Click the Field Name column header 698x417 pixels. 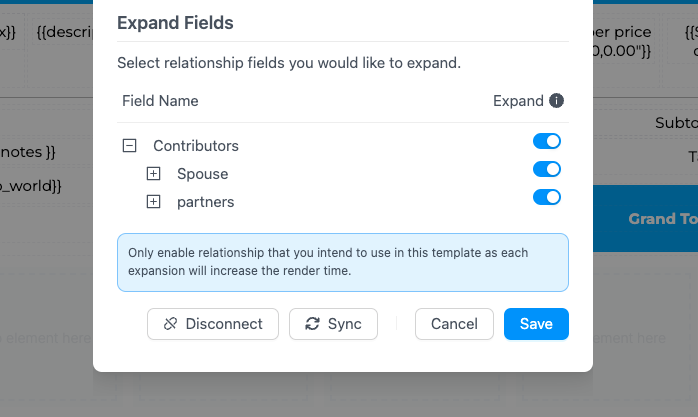pyautogui.click(x=160, y=101)
